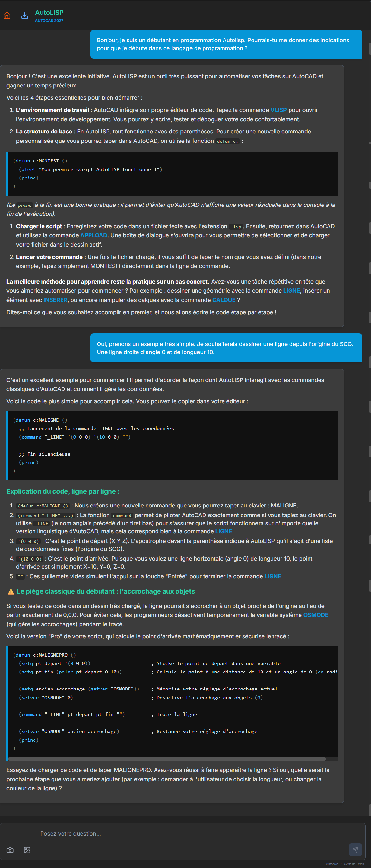The width and height of the screenshot is (371, 868).
Task: Open the INSERER command link
Action: [x=55, y=300]
